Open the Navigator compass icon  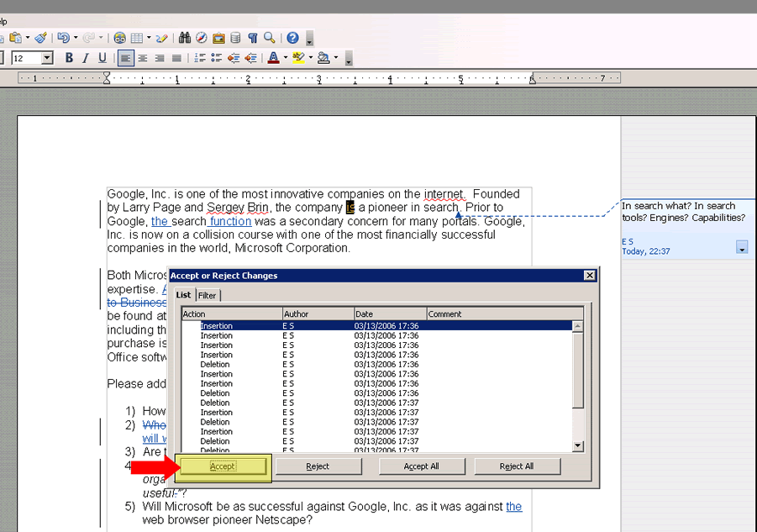(202, 38)
